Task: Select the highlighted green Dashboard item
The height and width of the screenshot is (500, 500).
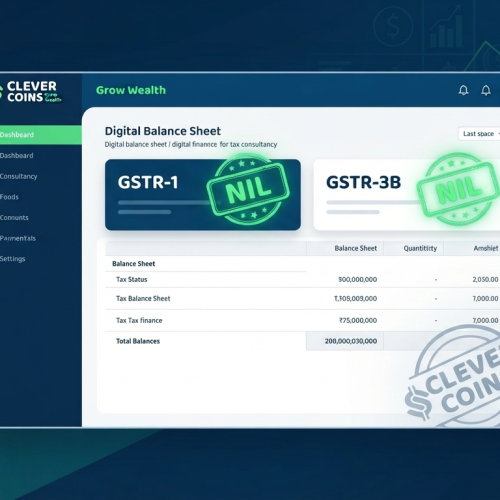Action: (41, 135)
